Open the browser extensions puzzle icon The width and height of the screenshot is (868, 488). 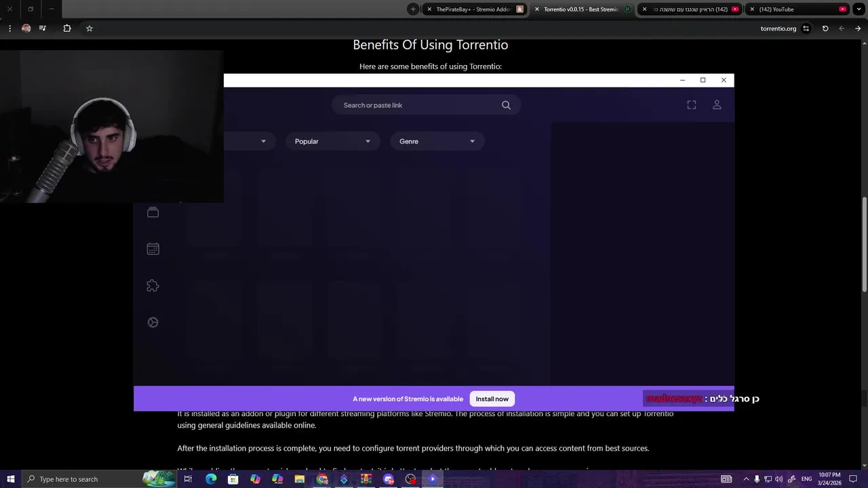[67, 28]
